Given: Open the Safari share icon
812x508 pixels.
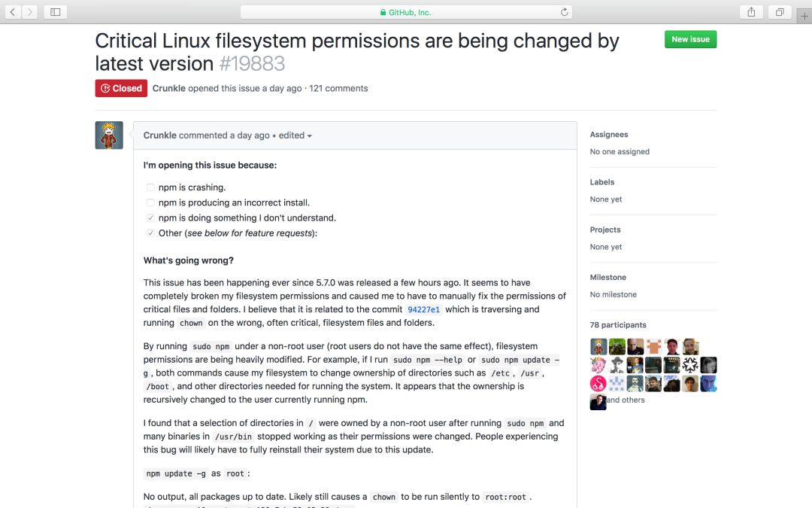Looking at the screenshot, I should pos(751,12).
